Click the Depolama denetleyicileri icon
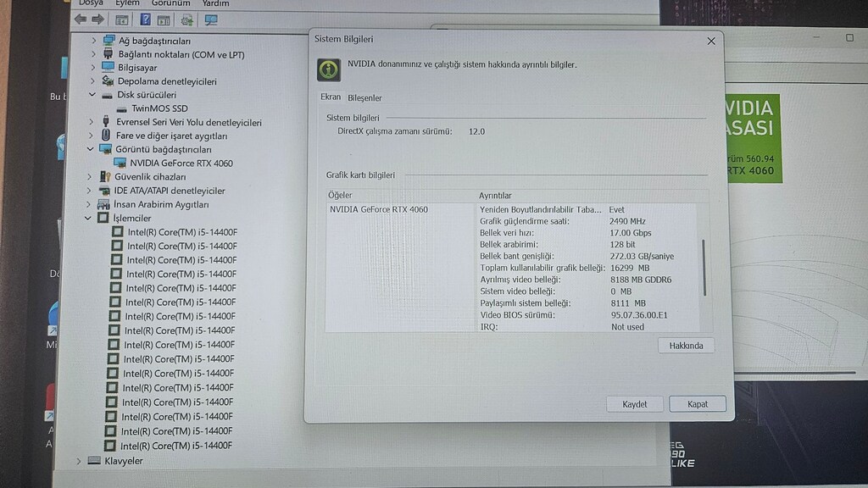This screenshot has height=488, width=868. tap(108, 80)
